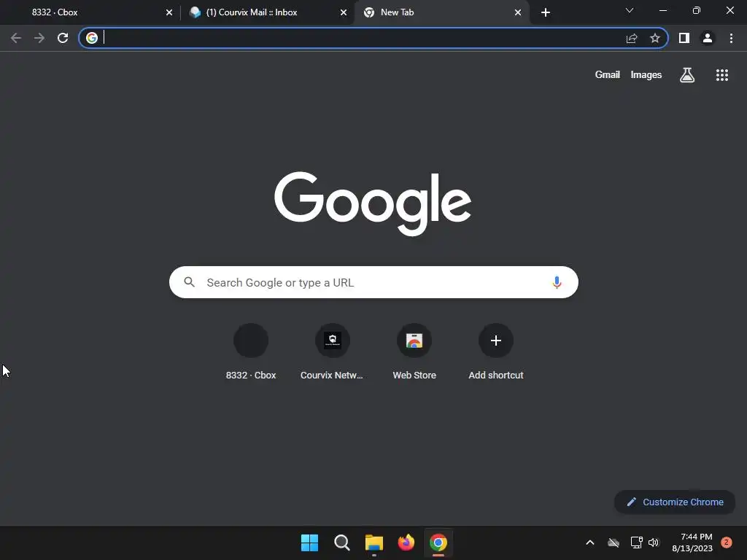Open File Explorer from the taskbar
The height and width of the screenshot is (560, 747).
(374, 542)
